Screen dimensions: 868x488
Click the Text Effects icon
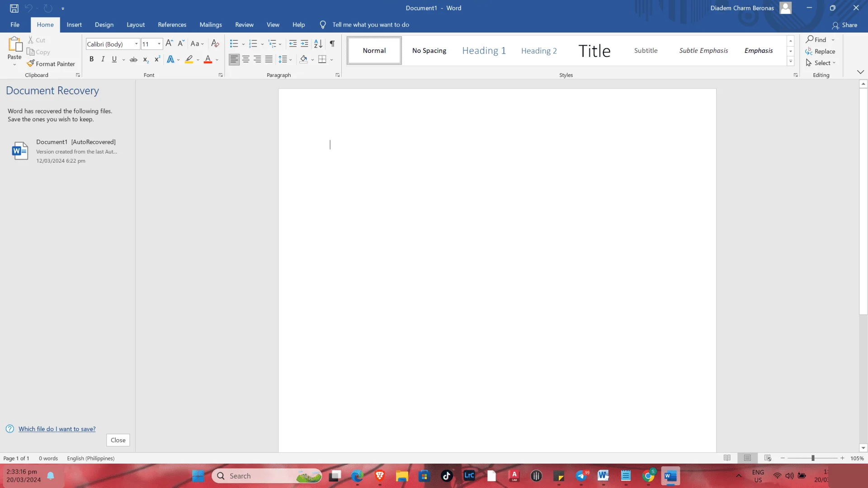(x=170, y=59)
